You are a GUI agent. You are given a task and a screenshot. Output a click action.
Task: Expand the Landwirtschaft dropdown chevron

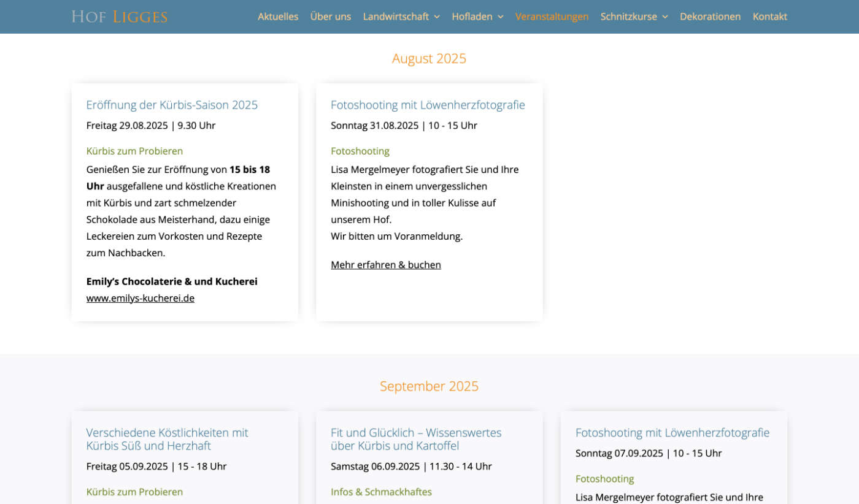click(x=437, y=17)
